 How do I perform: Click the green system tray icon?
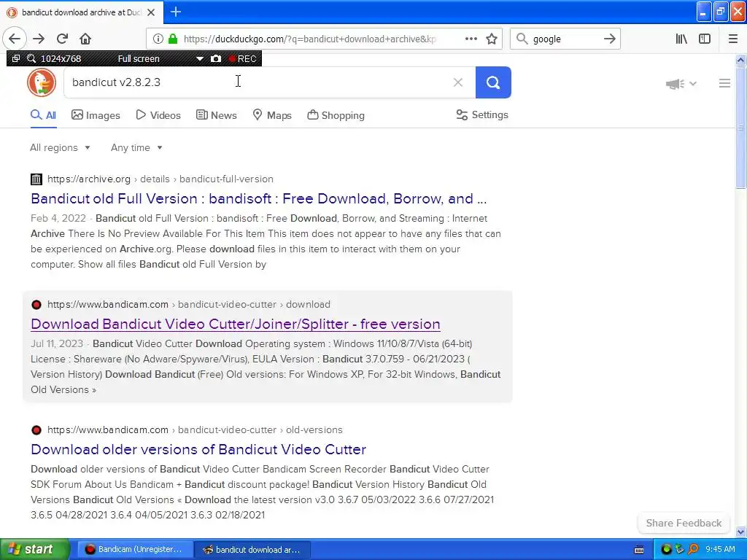(x=666, y=550)
